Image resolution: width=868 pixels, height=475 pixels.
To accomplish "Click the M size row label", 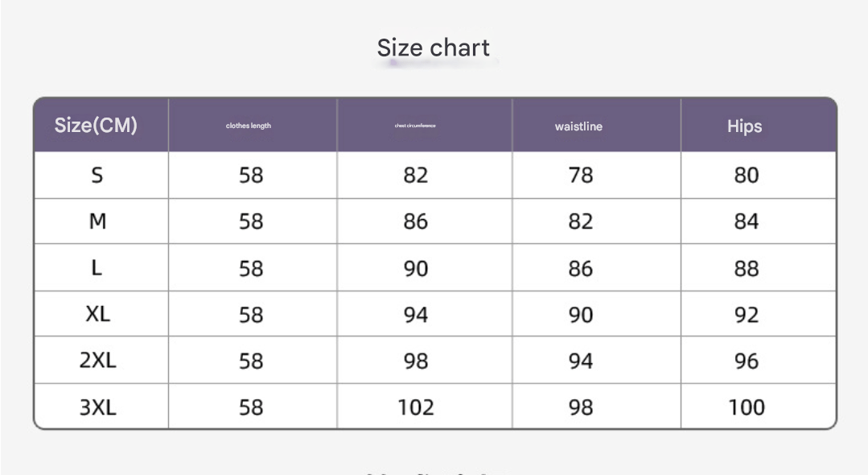I will 97,221.
